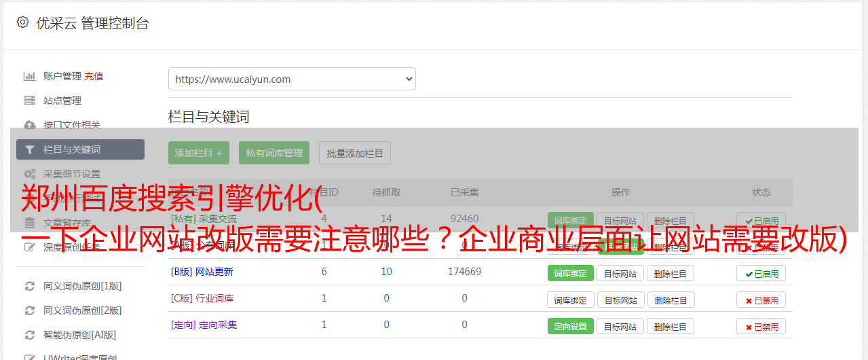This screenshot has height=360, width=868.
Task: Click the database icon beside 文章暂存库
Action: click(29, 223)
